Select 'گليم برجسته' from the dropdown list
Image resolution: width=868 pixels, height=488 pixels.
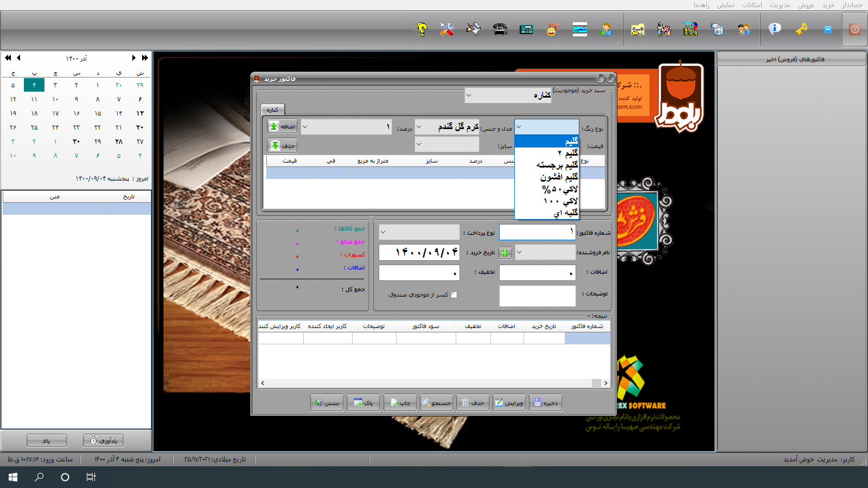(x=557, y=165)
